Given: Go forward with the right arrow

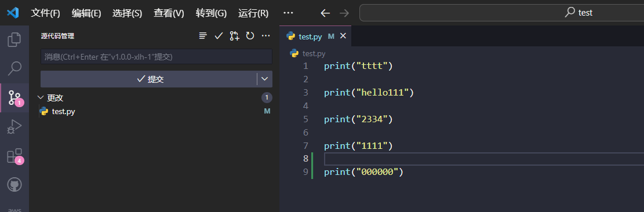Looking at the screenshot, I should [x=344, y=13].
